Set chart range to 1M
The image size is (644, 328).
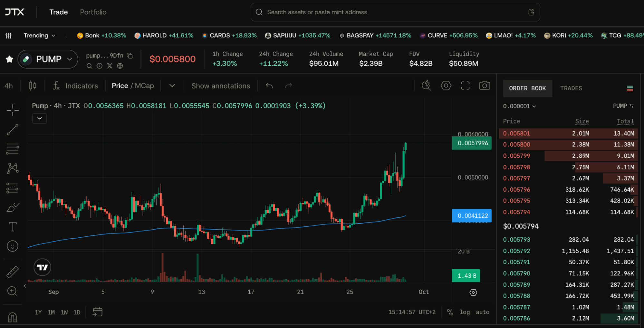pyautogui.click(x=51, y=312)
